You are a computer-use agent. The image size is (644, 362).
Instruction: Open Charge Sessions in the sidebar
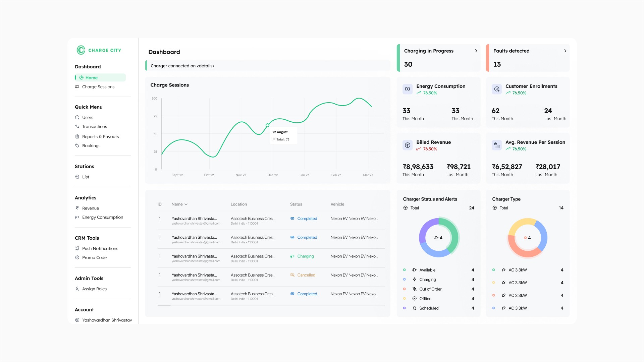(98, 87)
